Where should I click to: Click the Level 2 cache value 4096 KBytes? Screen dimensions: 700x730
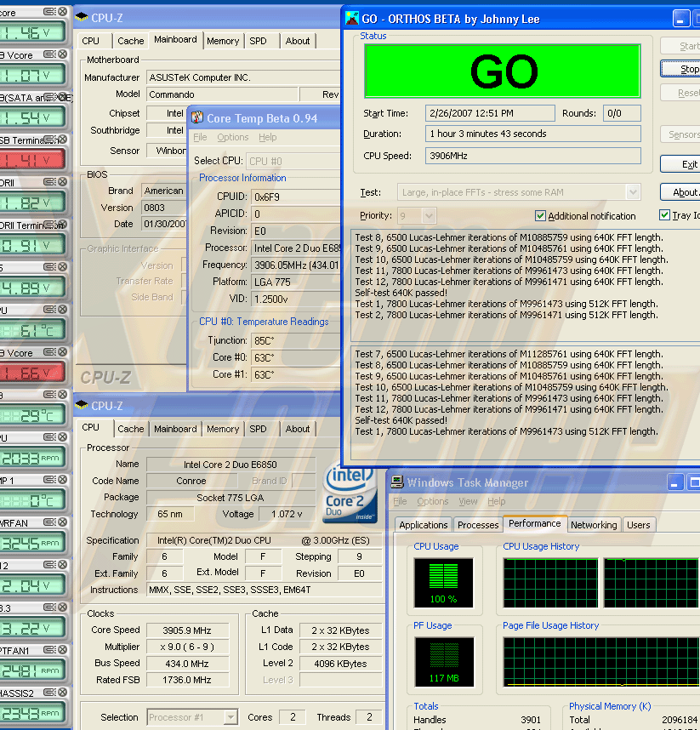[340, 664]
